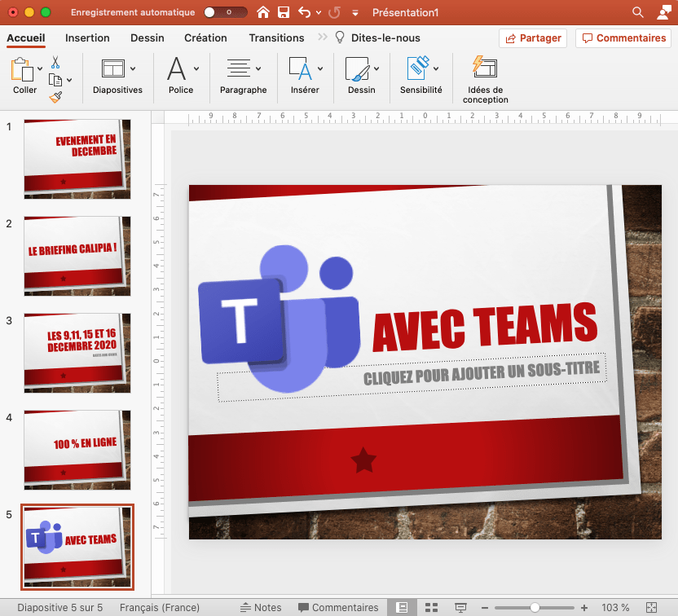The image size is (678, 616).
Task: Switch to the Insertion tab
Action: click(x=87, y=38)
